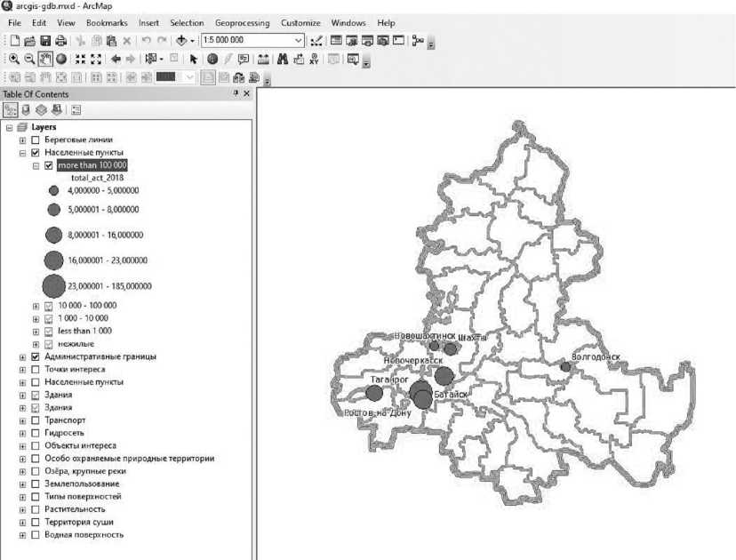Image resolution: width=736 pixels, height=560 pixels.
Task: Collapse the Layers data frame
Action: pos(10,127)
